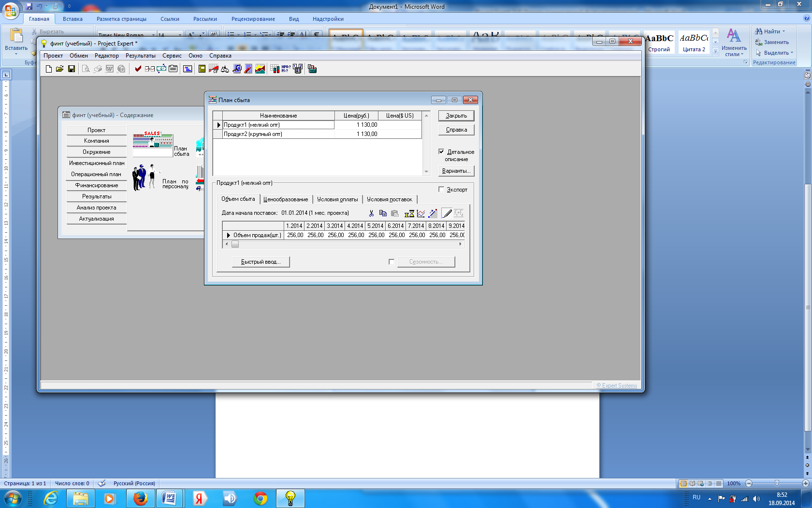Click the NPV/PI calculation toolbar icon
The width and height of the screenshot is (812, 508).
coord(286,69)
